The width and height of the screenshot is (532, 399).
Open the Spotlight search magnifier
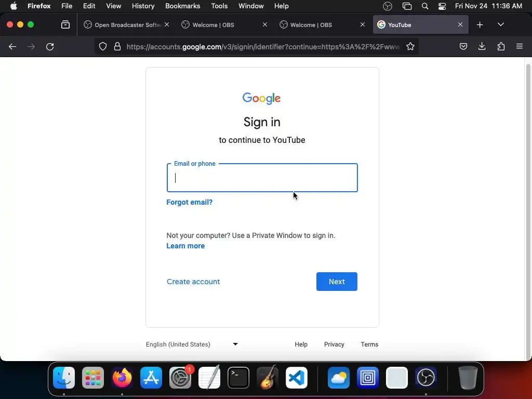tap(425, 6)
